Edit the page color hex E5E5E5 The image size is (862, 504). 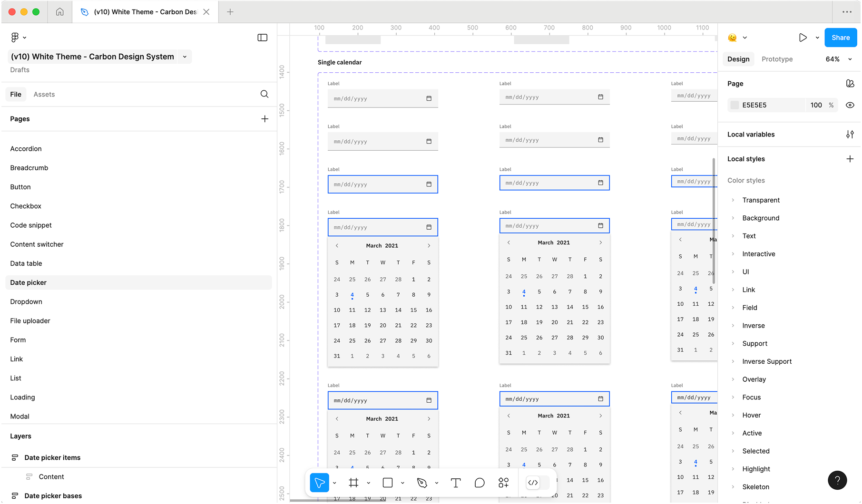(x=754, y=105)
